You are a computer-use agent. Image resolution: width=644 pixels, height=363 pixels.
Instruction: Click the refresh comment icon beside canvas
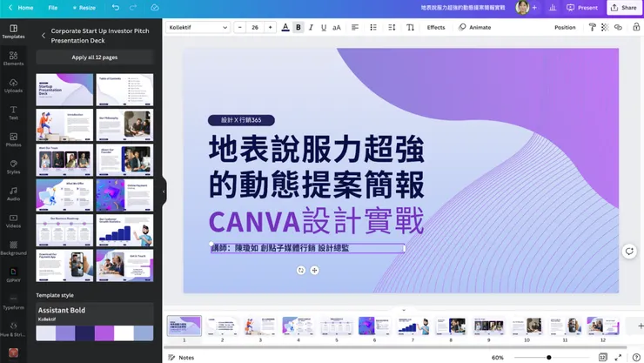[629, 251]
